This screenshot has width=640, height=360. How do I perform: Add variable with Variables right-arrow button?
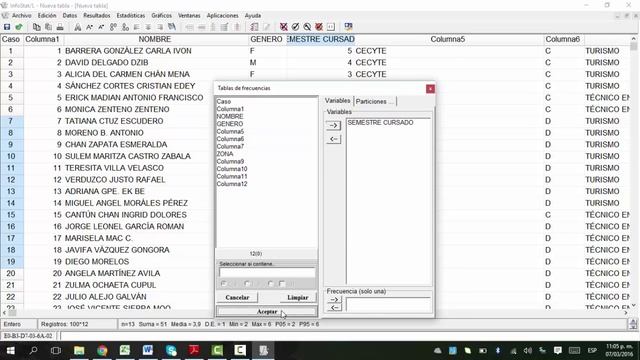333,125
